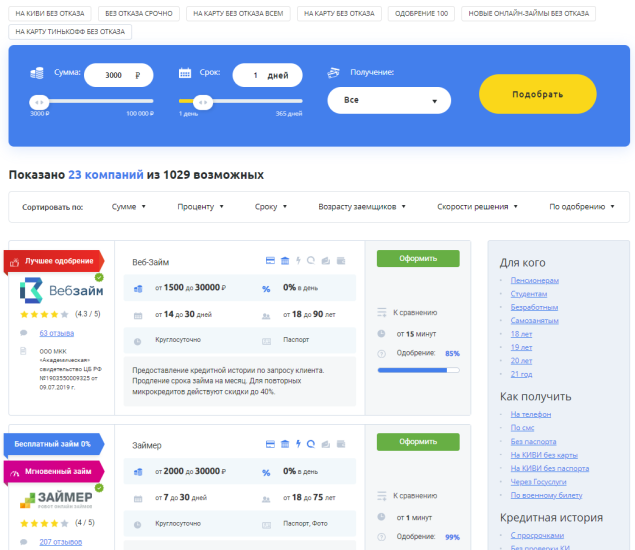Open the 'Через Госуслуги' link

click(x=538, y=482)
